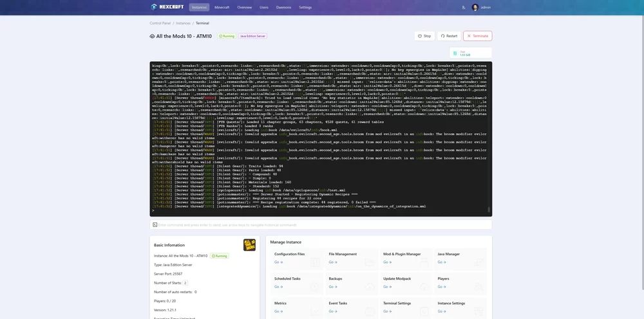Click Go link under Backups

tap(333, 287)
